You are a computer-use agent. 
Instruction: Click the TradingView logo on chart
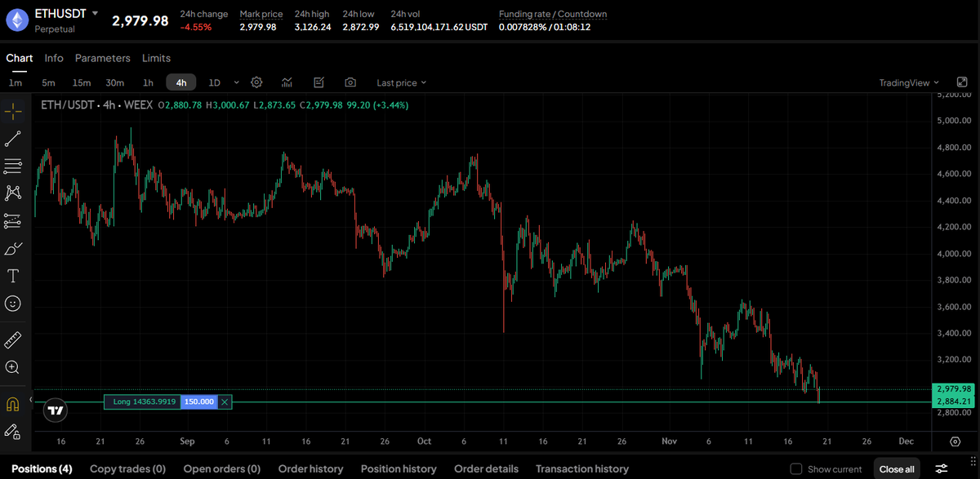click(x=56, y=411)
